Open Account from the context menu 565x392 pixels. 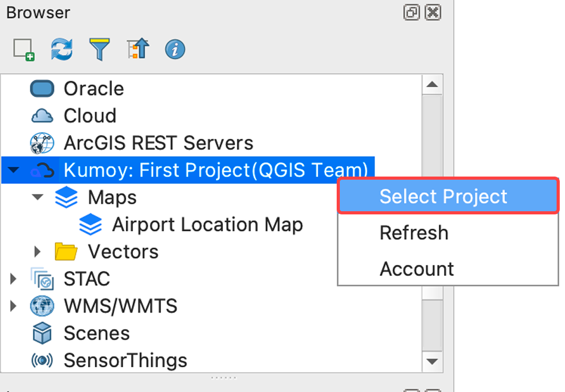tap(417, 269)
